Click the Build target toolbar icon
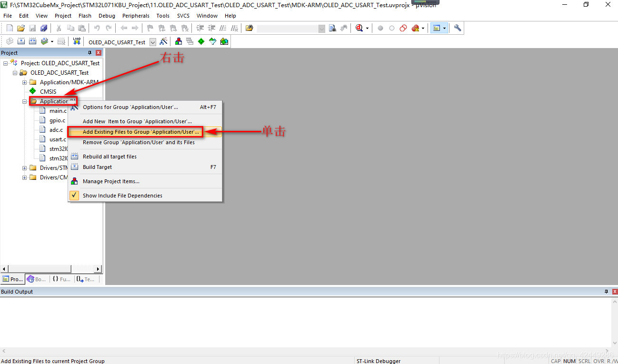Image resolution: width=618 pixels, height=364 pixels. coord(21,41)
